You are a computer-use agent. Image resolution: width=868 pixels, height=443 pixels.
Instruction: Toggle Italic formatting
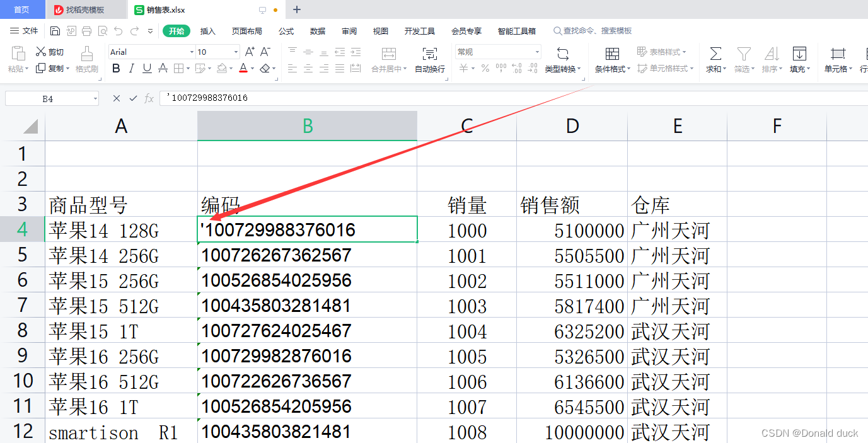132,69
